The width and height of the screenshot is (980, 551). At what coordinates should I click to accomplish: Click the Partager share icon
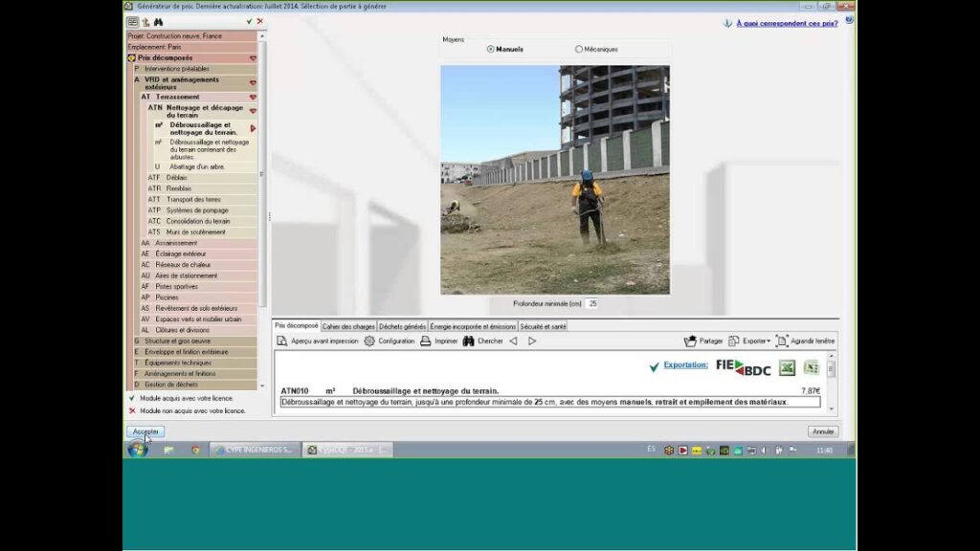[x=690, y=341]
